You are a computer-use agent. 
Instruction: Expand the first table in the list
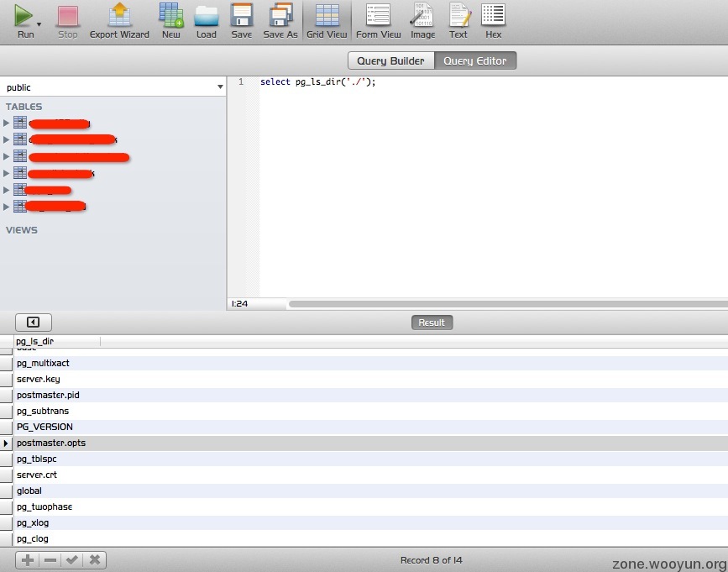coord(7,123)
